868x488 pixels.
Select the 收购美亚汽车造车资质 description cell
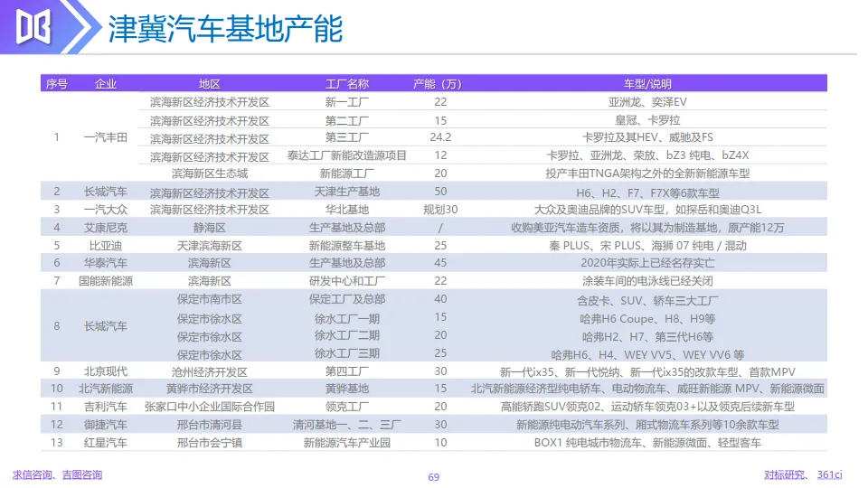(647, 228)
